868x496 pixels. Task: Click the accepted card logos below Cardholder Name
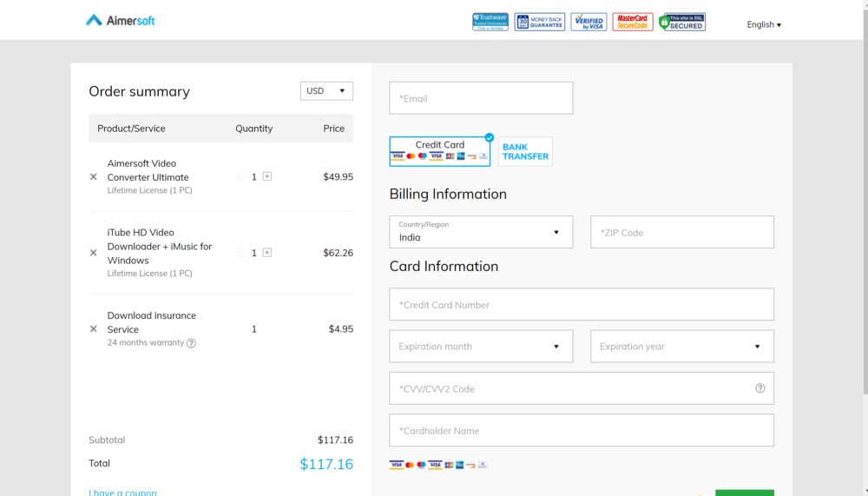(x=437, y=465)
